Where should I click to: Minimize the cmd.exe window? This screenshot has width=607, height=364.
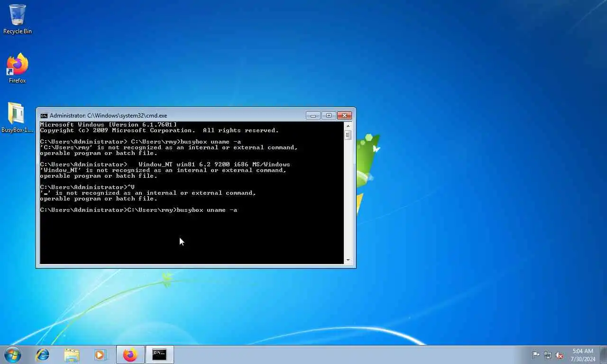(x=313, y=115)
